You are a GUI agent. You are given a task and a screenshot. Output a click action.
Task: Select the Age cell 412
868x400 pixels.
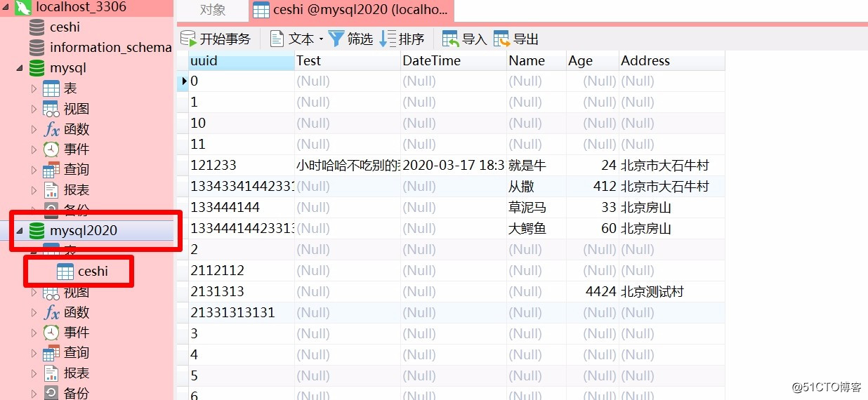(593, 187)
